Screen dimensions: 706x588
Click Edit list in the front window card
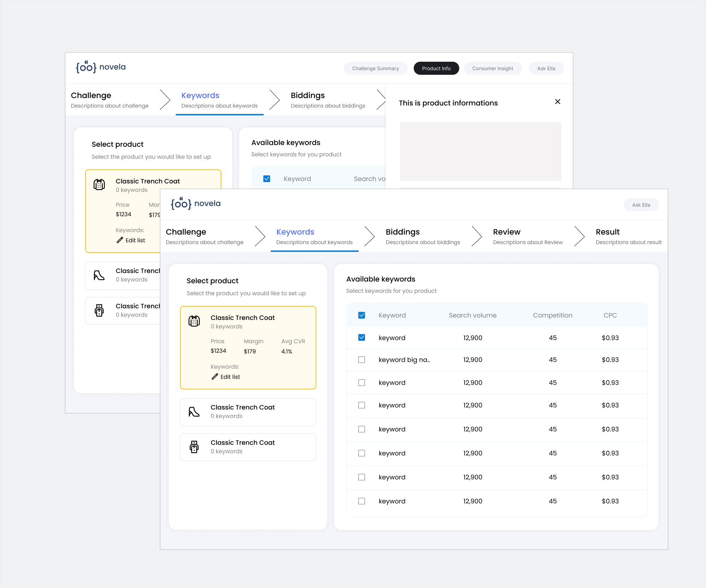point(226,377)
